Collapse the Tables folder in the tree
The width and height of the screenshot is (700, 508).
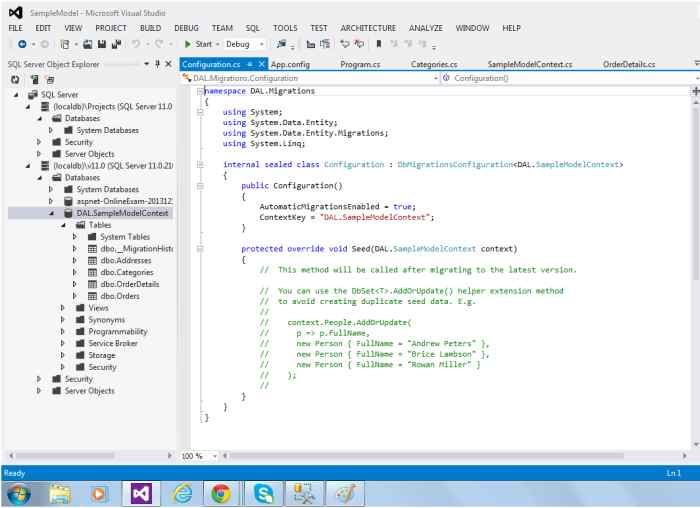click(62, 225)
